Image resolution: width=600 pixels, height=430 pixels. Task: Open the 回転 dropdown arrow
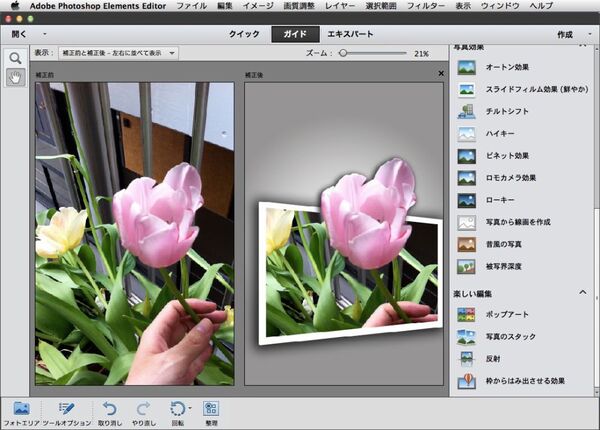click(190, 408)
